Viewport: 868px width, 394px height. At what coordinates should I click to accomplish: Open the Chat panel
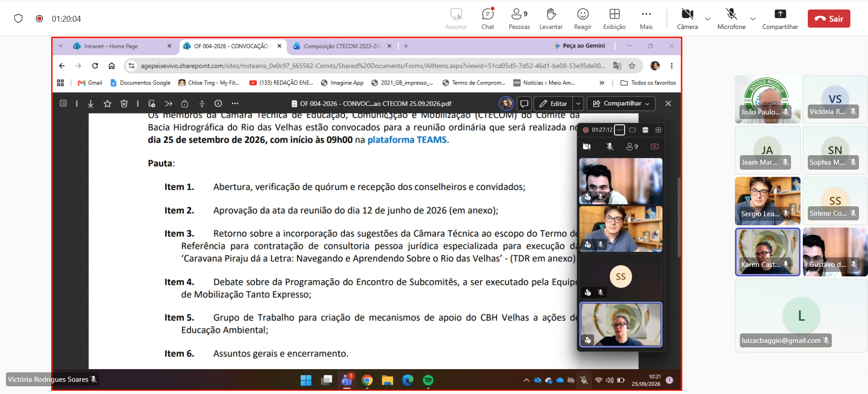(x=488, y=19)
